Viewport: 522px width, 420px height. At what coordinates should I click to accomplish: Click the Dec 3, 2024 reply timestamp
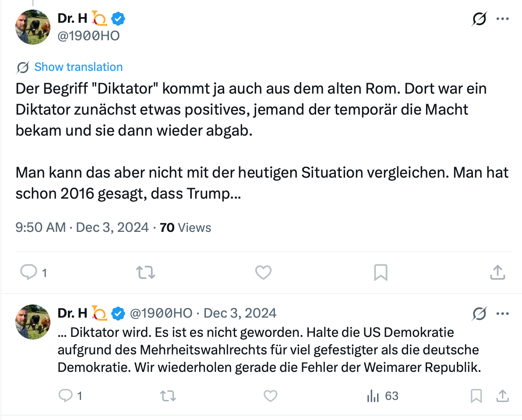(240, 313)
